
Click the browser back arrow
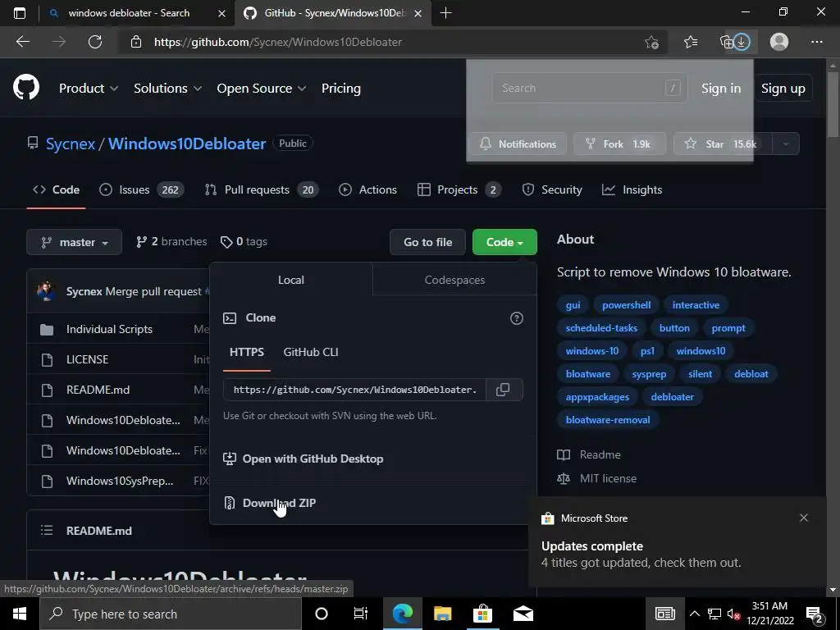(22, 42)
